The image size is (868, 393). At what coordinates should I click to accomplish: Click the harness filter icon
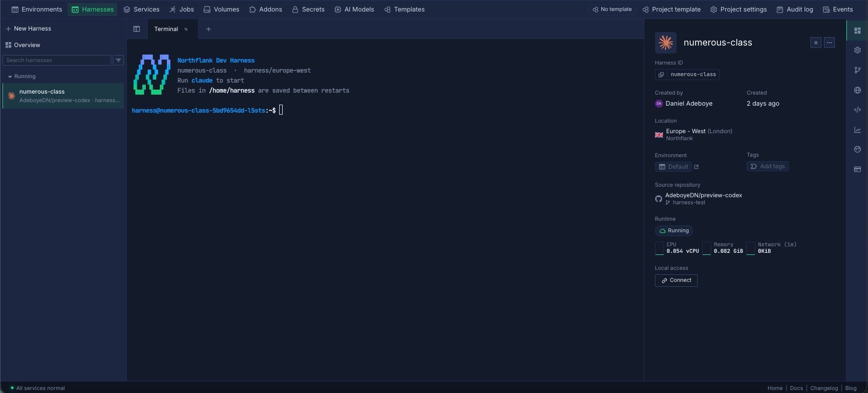tap(118, 60)
